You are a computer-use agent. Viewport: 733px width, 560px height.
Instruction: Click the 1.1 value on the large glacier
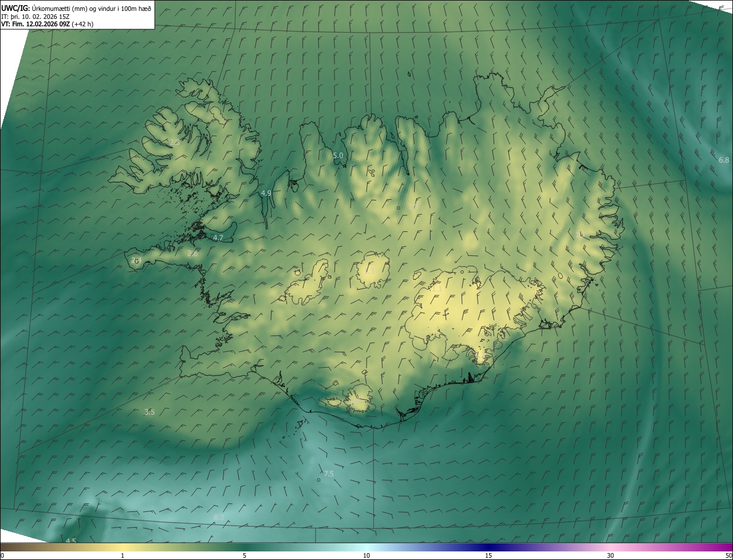(x=436, y=290)
